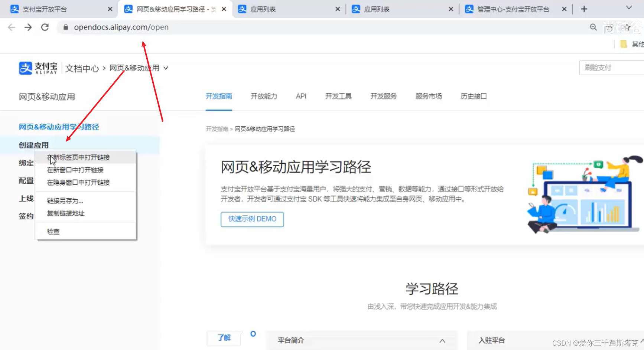Close the 支付宝开放平台 tab
The width and height of the screenshot is (644, 350).
click(110, 9)
